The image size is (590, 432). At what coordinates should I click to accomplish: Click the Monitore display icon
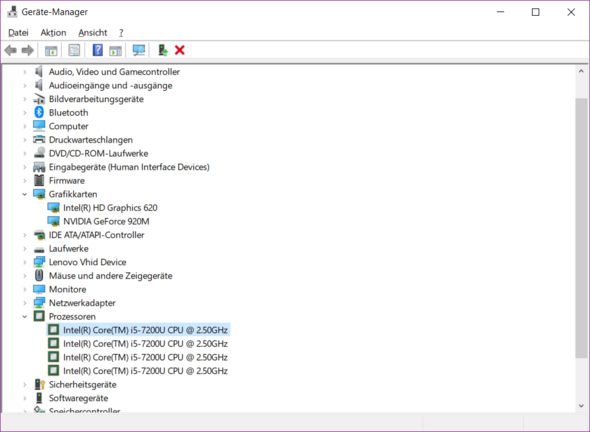(x=39, y=289)
